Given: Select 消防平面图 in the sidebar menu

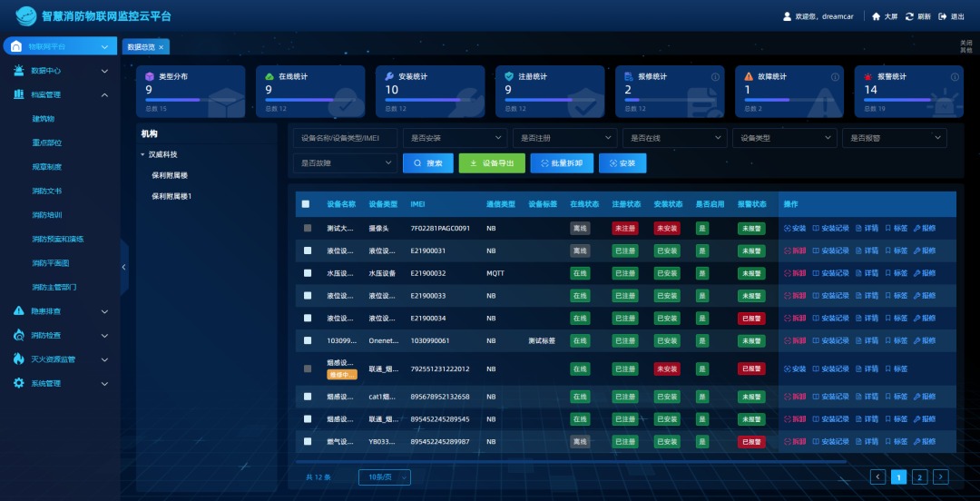Looking at the screenshot, I should [51, 263].
